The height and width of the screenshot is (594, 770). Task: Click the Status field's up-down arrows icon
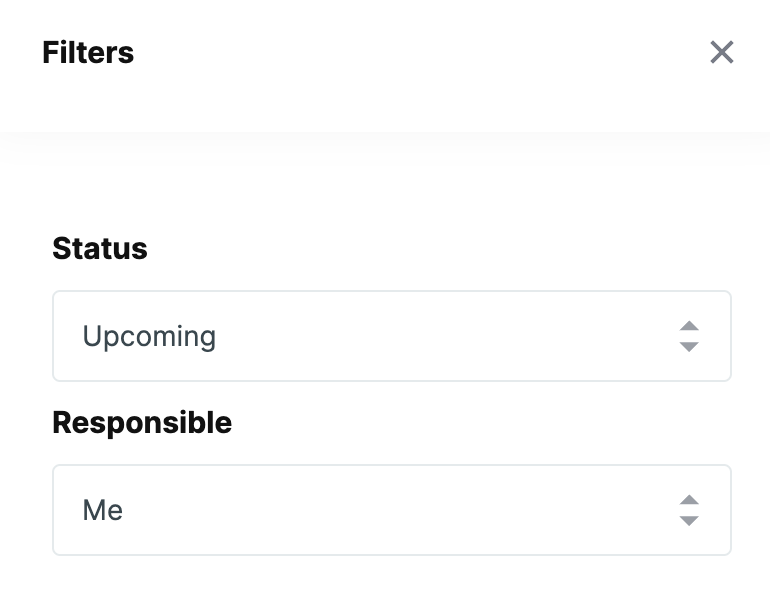(688, 336)
